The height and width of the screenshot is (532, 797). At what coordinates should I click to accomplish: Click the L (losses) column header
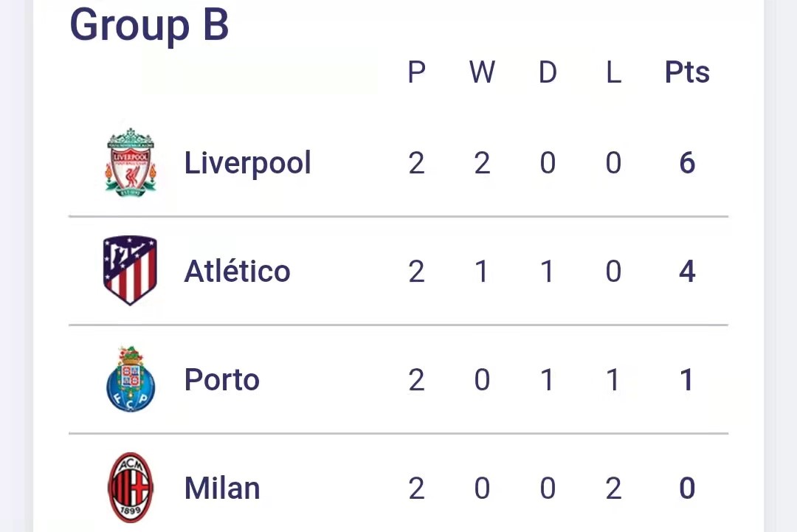coord(613,72)
